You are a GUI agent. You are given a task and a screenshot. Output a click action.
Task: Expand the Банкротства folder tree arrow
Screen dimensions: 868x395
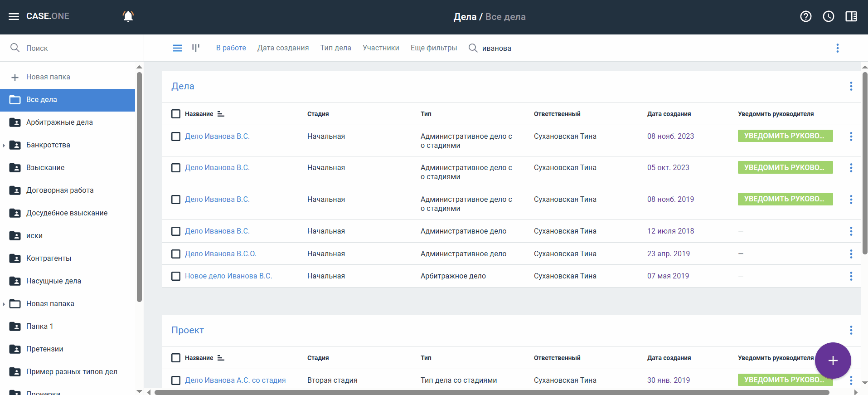click(4, 145)
